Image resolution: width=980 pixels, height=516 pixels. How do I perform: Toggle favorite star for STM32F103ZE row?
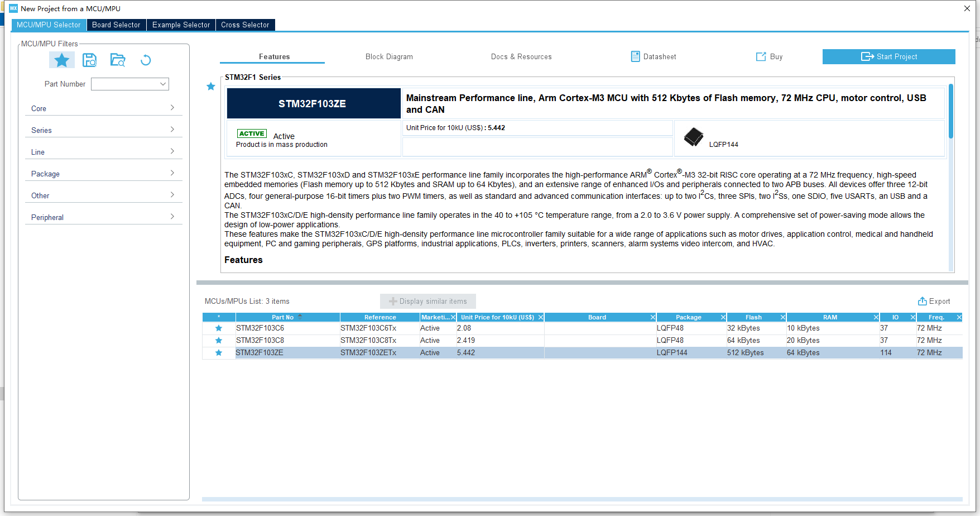pyautogui.click(x=219, y=353)
